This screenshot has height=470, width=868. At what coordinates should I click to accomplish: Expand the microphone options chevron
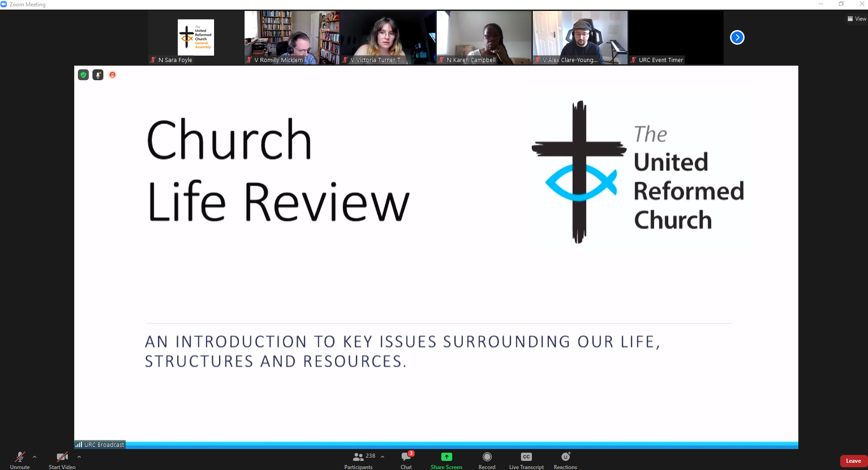click(x=35, y=457)
